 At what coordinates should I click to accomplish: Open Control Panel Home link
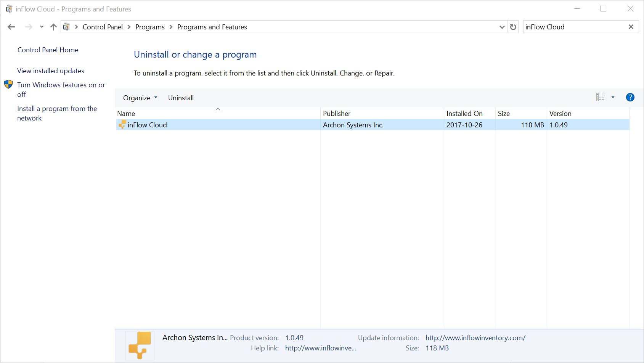click(x=48, y=50)
